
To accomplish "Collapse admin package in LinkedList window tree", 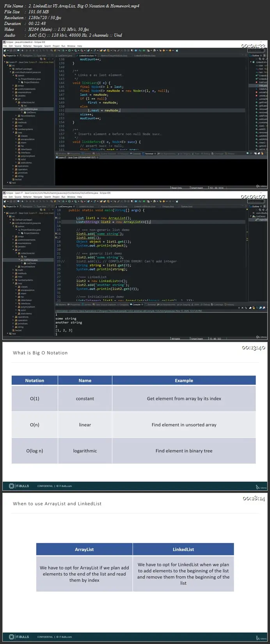I will pos(13,76).
